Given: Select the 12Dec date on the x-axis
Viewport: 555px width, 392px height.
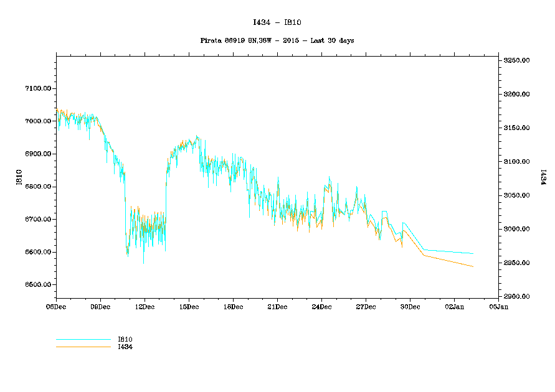Looking at the screenshot, I should [145, 307].
